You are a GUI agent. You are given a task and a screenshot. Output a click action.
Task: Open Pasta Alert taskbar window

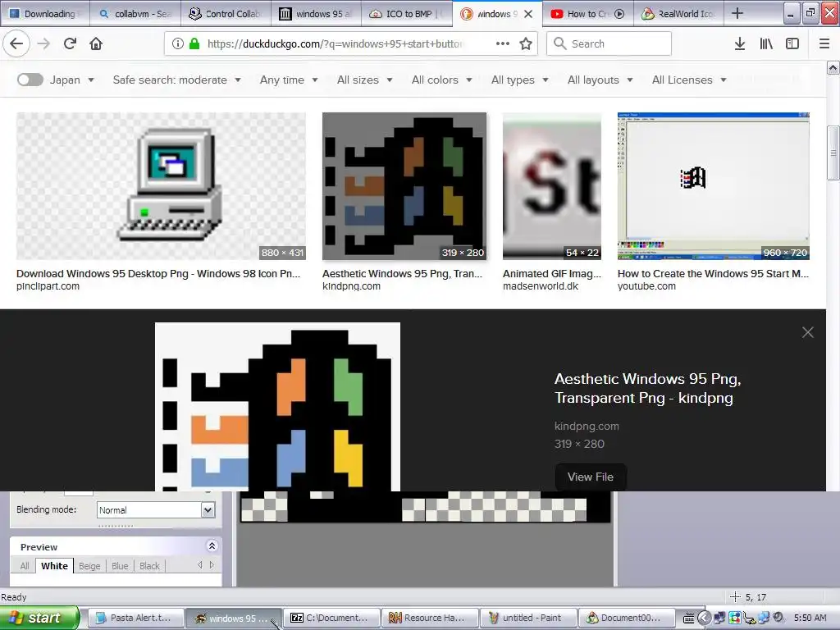[135, 618]
